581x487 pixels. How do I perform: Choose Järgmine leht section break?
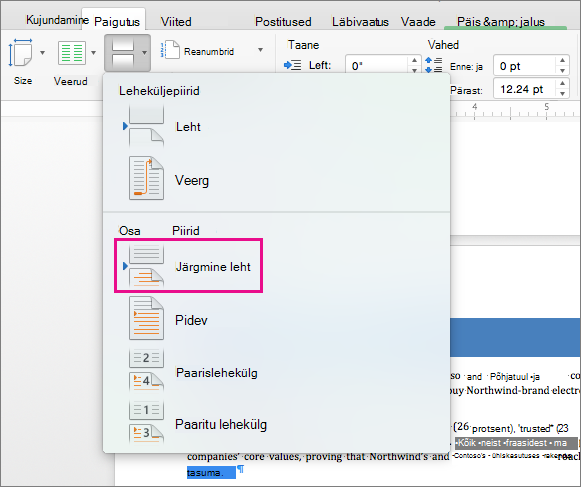(189, 266)
